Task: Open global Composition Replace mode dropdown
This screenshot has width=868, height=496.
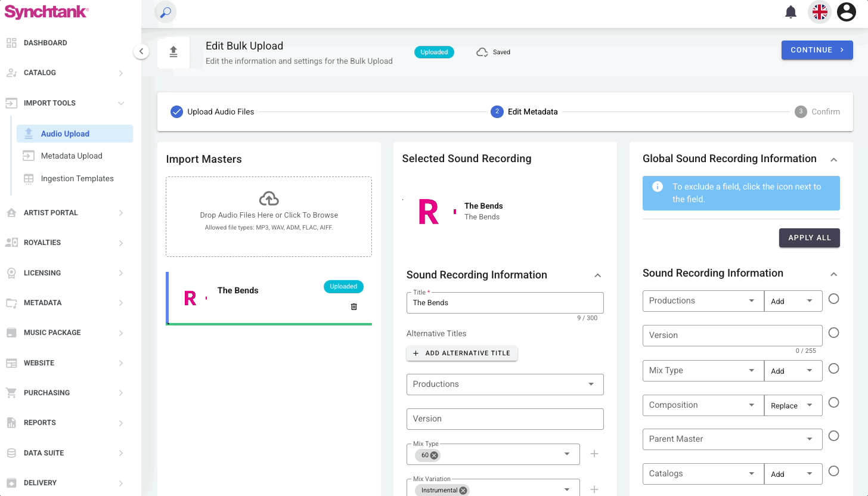Action: pos(793,405)
